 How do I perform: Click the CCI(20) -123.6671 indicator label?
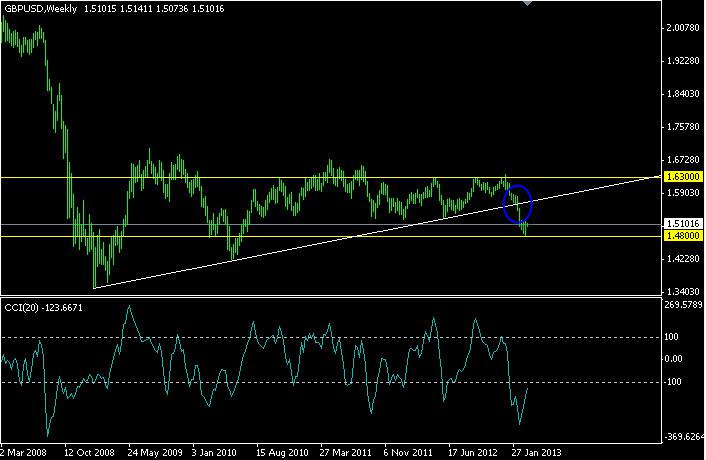pyautogui.click(x=43, y=308)
